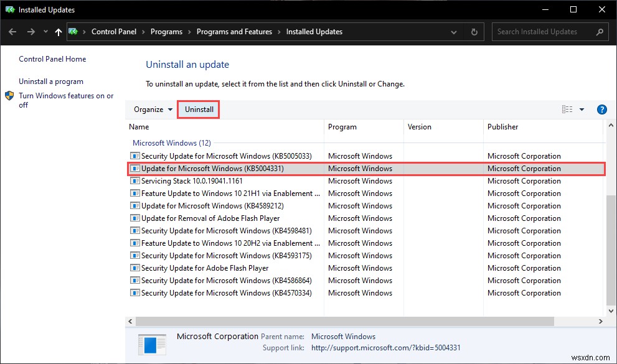Click the shield icon beside Turn Windows features
Image resolution: width=617 pixels, height=364 pixels.
tap(9, 96)
